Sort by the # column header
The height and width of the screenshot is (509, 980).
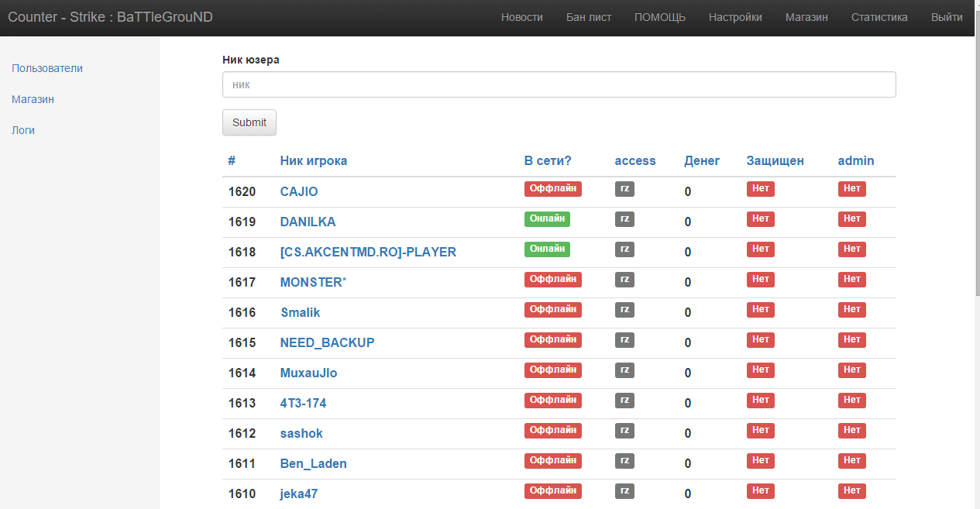[232, 161]
